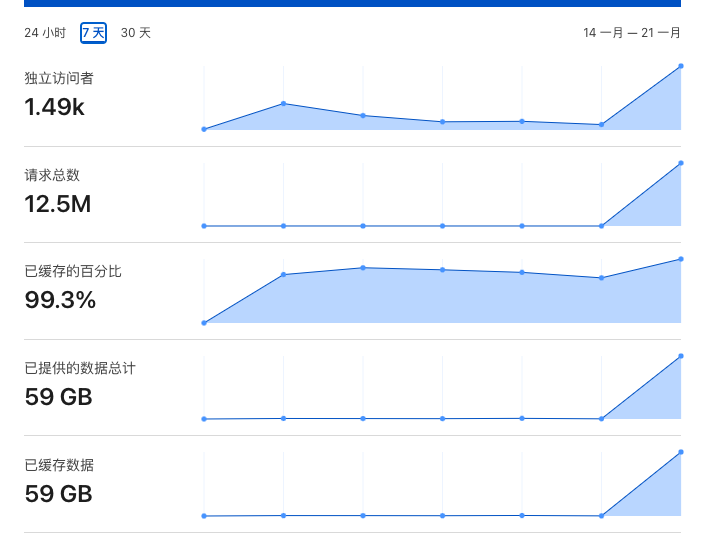Click third data point on 已缓存的百分比 chart
This screenshot has width=708, height=538.
tap(363, 268)
